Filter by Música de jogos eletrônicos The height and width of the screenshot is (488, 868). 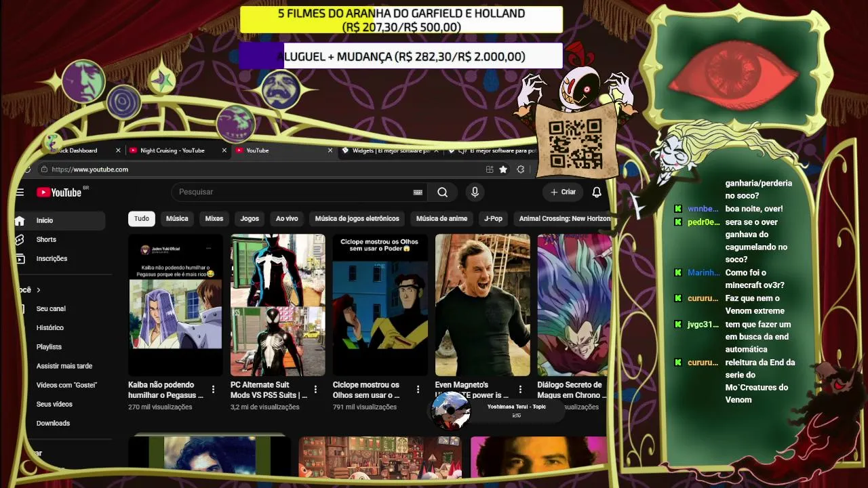tap(357, 219)
